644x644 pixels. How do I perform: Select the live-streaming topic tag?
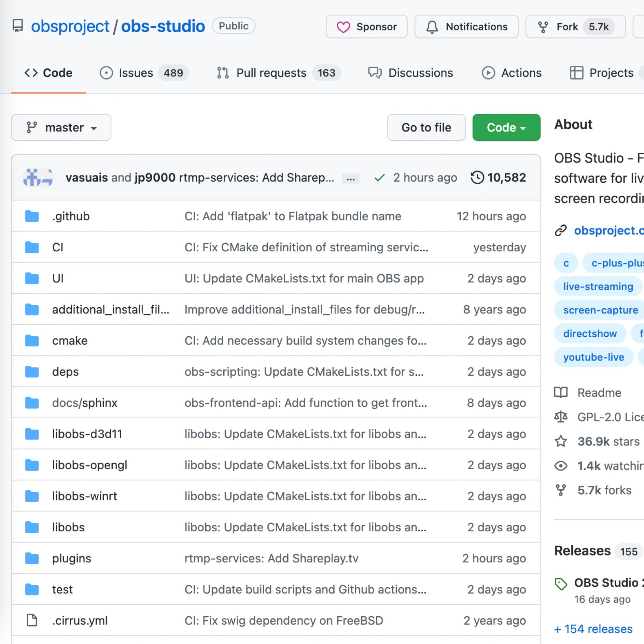598,286
